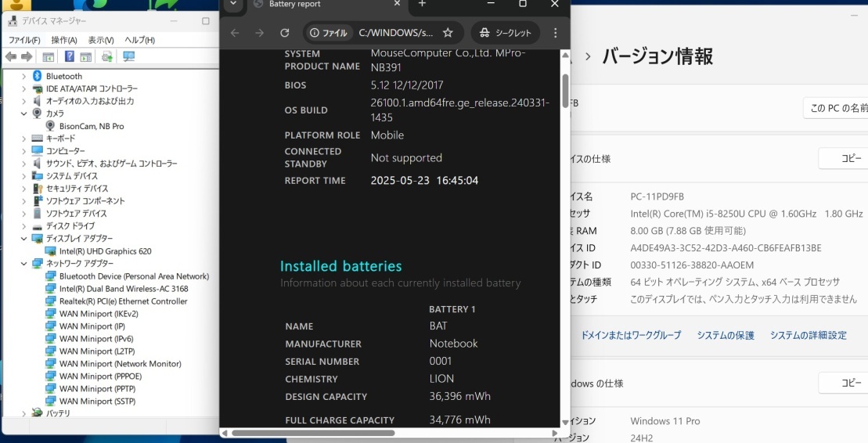Open システムの保護 link
The height and width of the screenshot is (443, 868).
coord(726,335)
